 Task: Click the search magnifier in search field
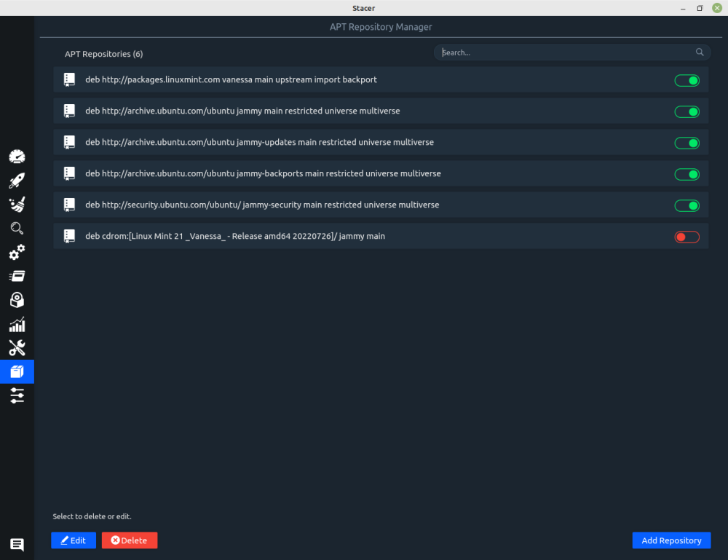point(700,52)
